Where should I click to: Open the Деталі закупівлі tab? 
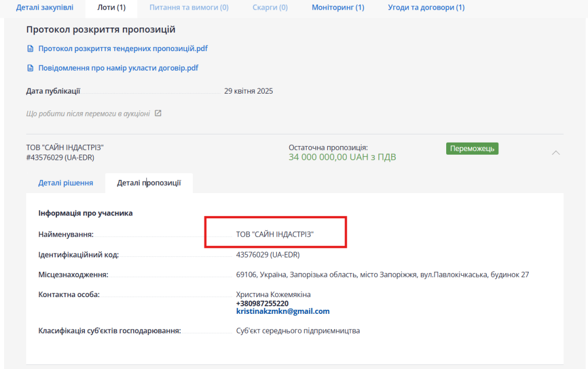[x=45, y=7]
